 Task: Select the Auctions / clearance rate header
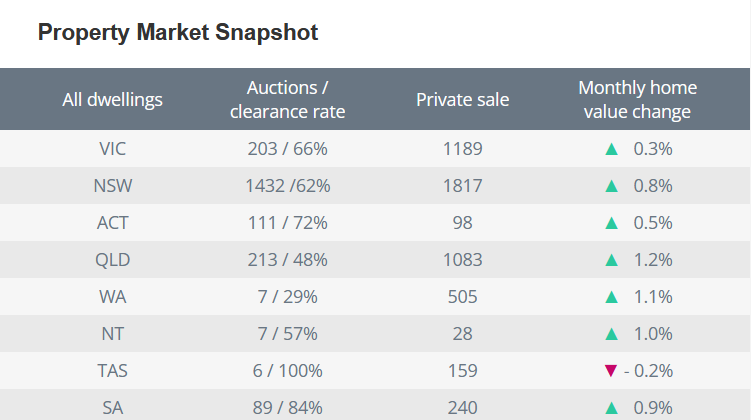(288, 100)
